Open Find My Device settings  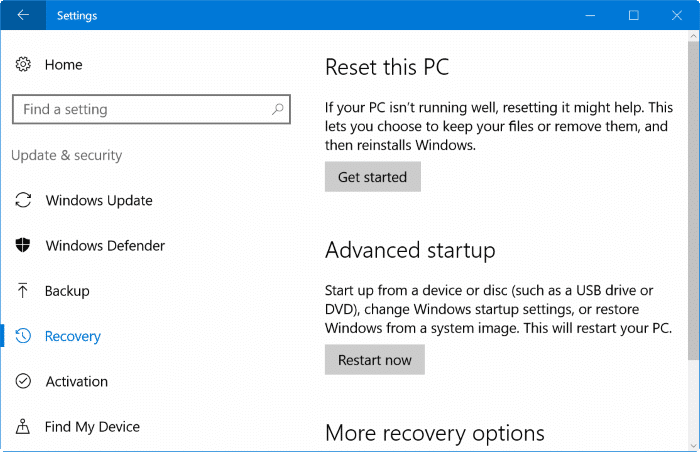(x=92, y=427)
